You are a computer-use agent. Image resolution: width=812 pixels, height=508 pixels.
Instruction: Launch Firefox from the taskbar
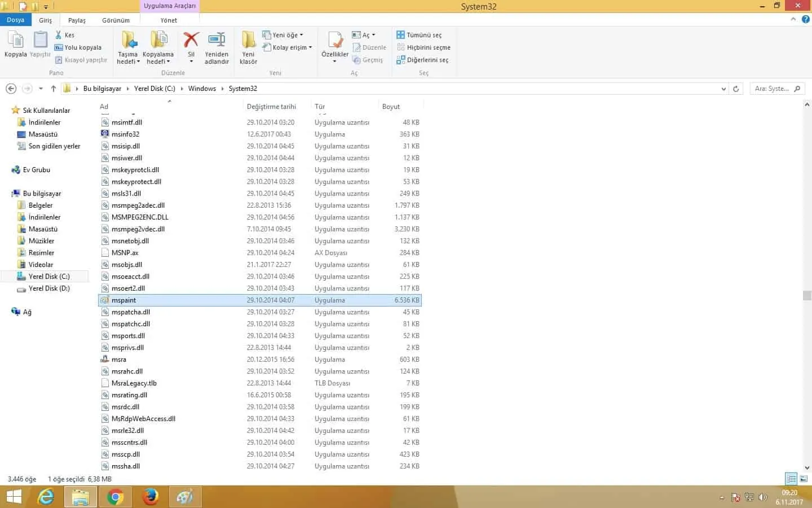point(150,497)
